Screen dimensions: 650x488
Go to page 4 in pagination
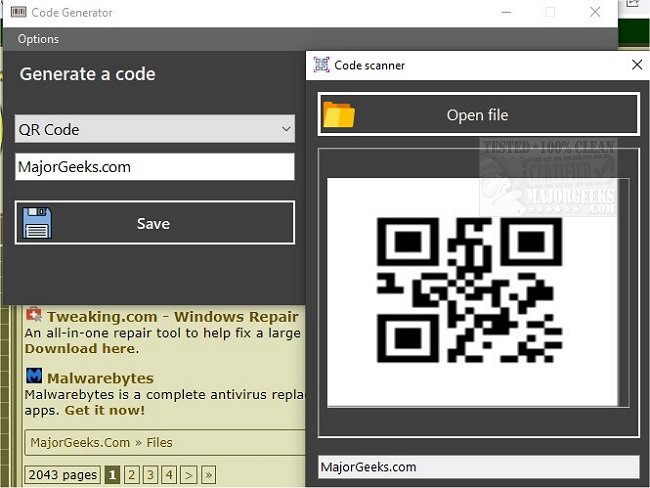[x=169, y=475]
